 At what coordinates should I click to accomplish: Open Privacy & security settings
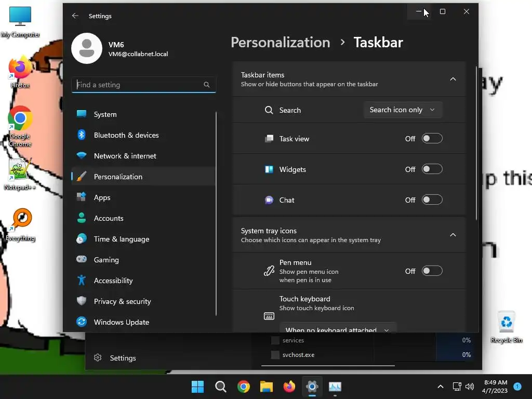pyautogui.click(x=143, y=301)
